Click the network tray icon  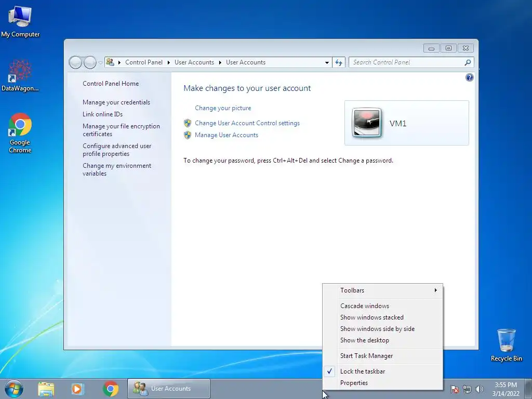tap(467, 389)
